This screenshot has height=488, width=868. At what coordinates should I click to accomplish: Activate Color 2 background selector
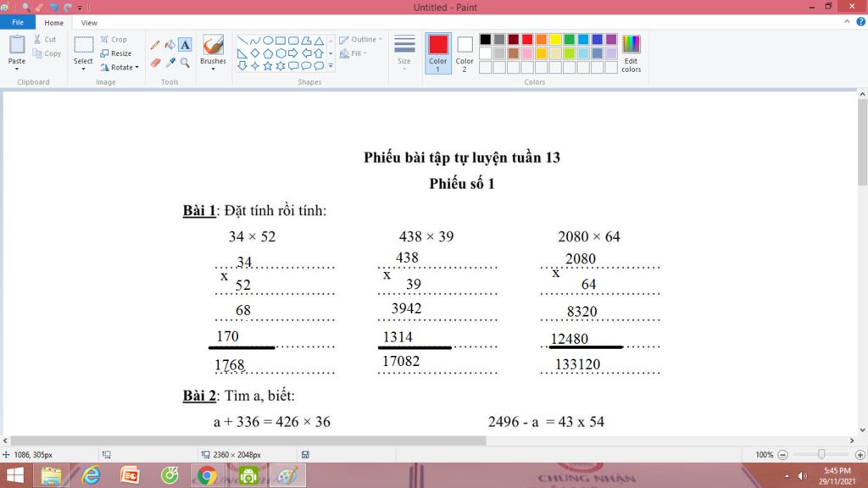[465, 53]
